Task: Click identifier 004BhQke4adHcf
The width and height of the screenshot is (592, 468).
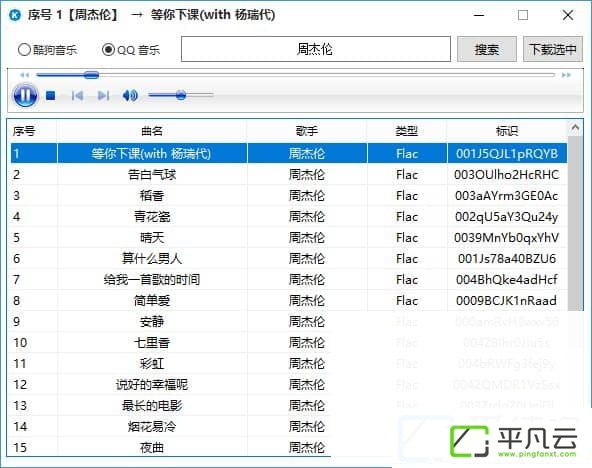Action: tap(507, 280)
